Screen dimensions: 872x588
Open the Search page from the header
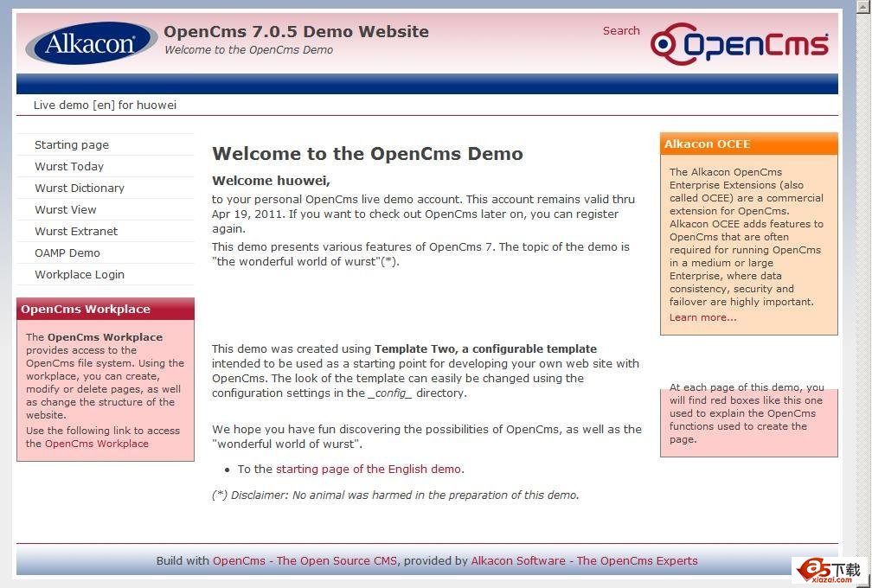(x=621, y=30)
